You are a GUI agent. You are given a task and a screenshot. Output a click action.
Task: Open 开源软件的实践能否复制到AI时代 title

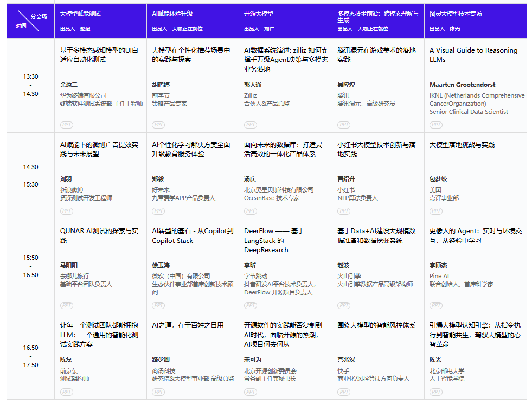coord(283,335)
